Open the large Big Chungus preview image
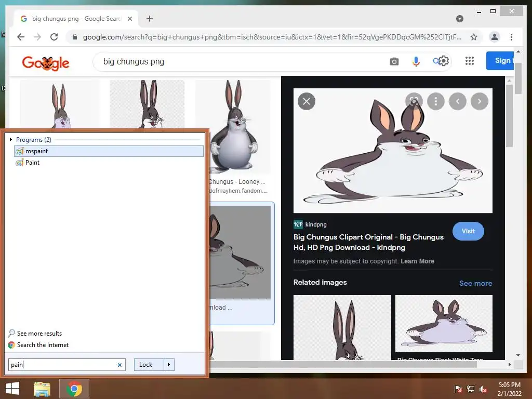 (393, 151)
